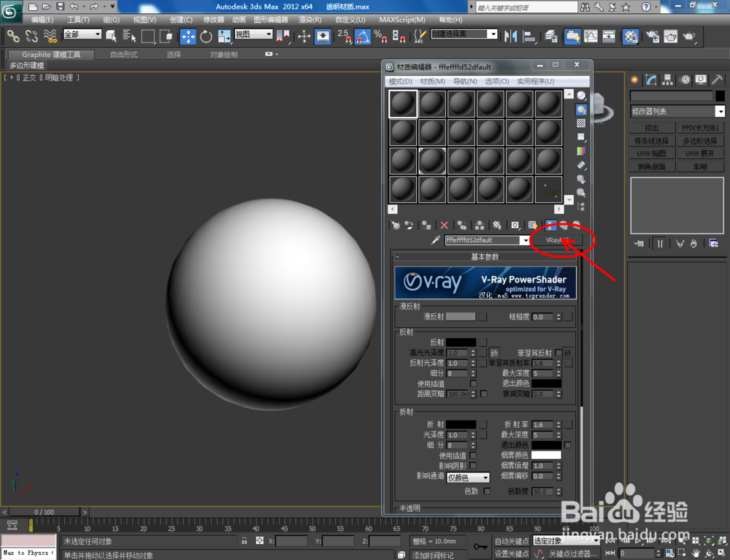730x560 pixels.
Task: Enable the 影响阴影 checkbox
Action: click(473, 466)
